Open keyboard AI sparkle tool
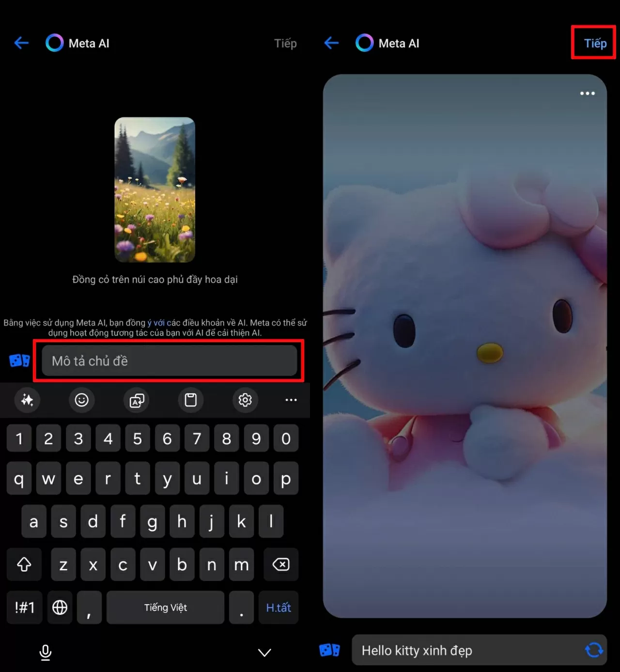 27,400
